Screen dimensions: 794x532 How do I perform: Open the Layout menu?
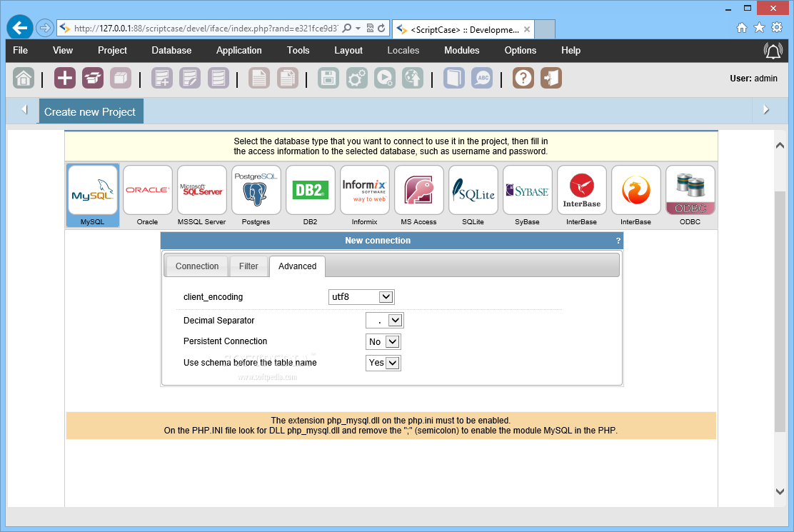tap(348, 51)
